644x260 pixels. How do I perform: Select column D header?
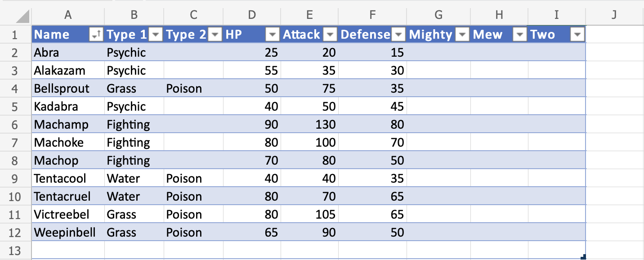(x=252, y=15)
